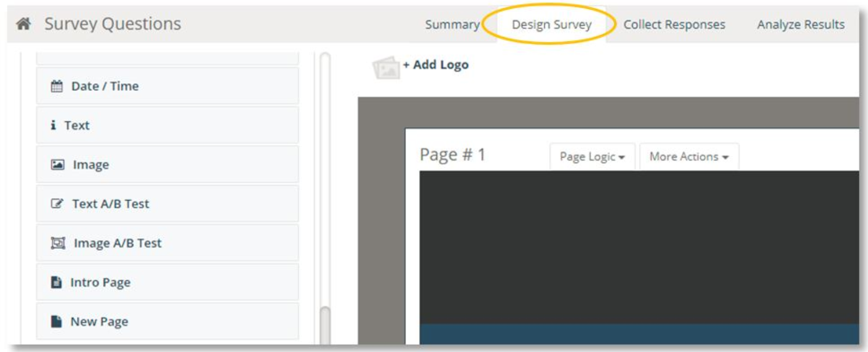868x352 pixels.
Task: Click the home icon beside Survey Questions
Action: tap(23, 24)
